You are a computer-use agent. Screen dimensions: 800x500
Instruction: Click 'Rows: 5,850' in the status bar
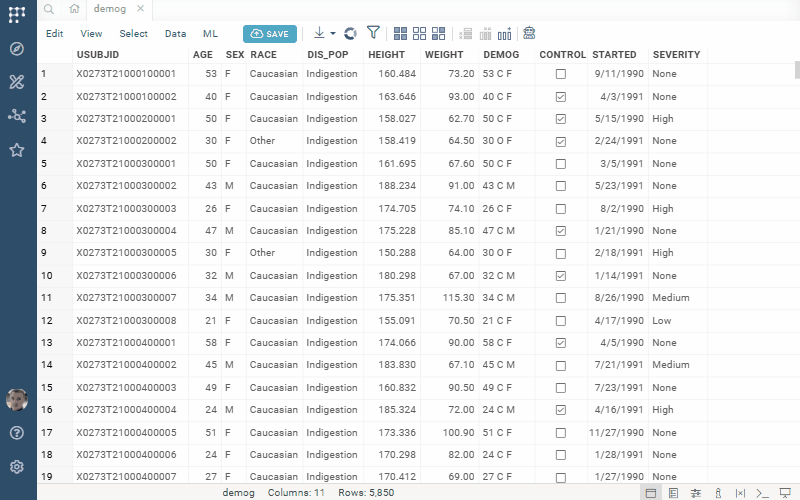366,493
